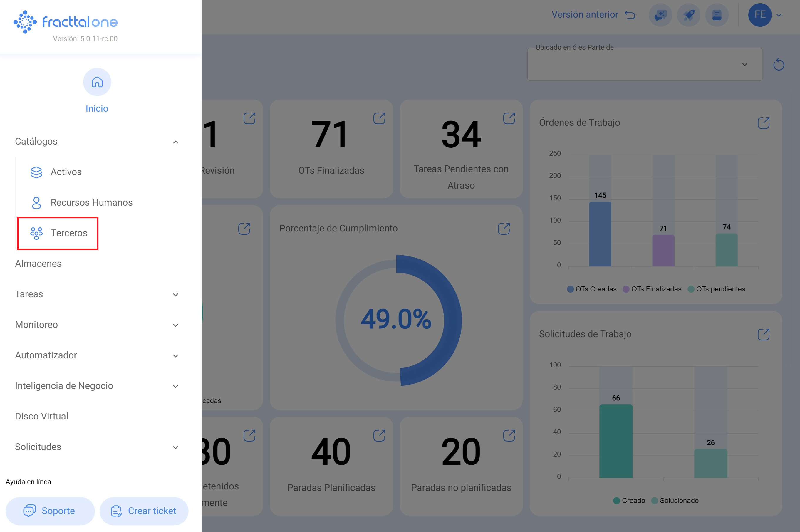Expand the Tareas menu section
This screenshot has height=532, width=800.
point(175,295)
